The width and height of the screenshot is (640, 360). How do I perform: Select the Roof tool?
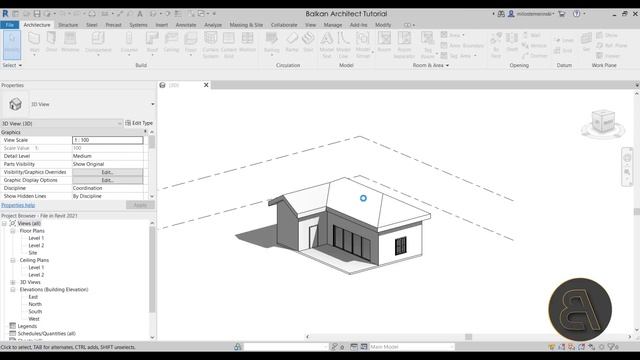(x=152, y=43)
